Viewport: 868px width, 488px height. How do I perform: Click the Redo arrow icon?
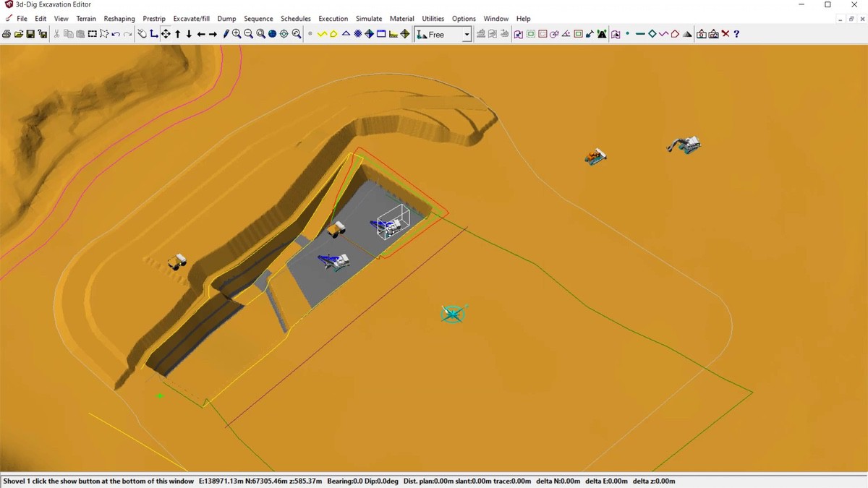128,34
